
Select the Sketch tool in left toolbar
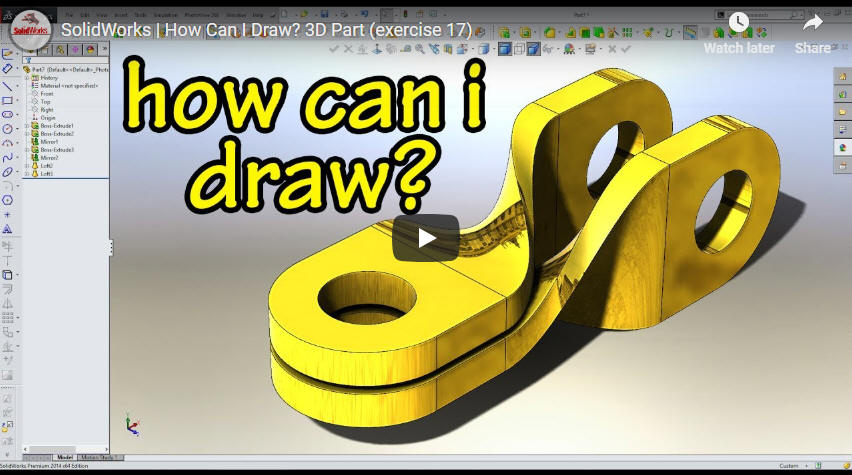click(x=7, y=54)
